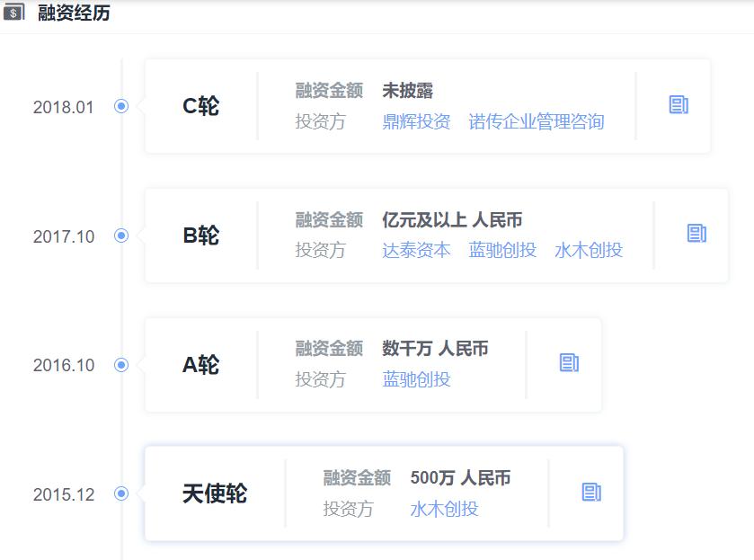Click the C轮 round title

[200, 106]
